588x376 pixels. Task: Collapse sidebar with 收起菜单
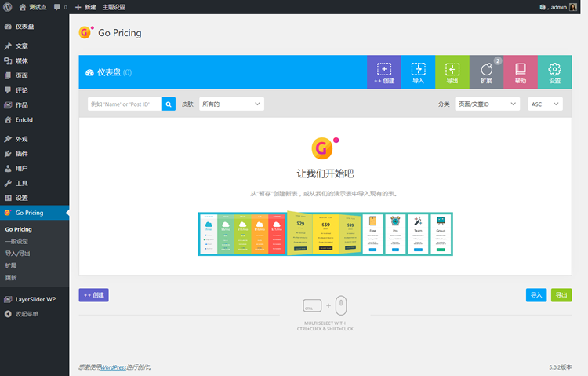34,314
